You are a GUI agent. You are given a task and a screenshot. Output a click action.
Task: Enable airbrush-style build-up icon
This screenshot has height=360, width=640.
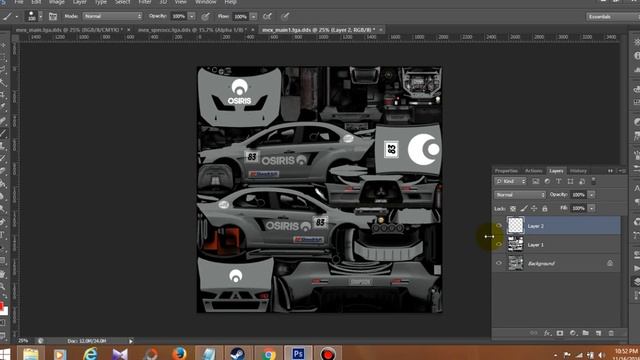pos(267,16)
